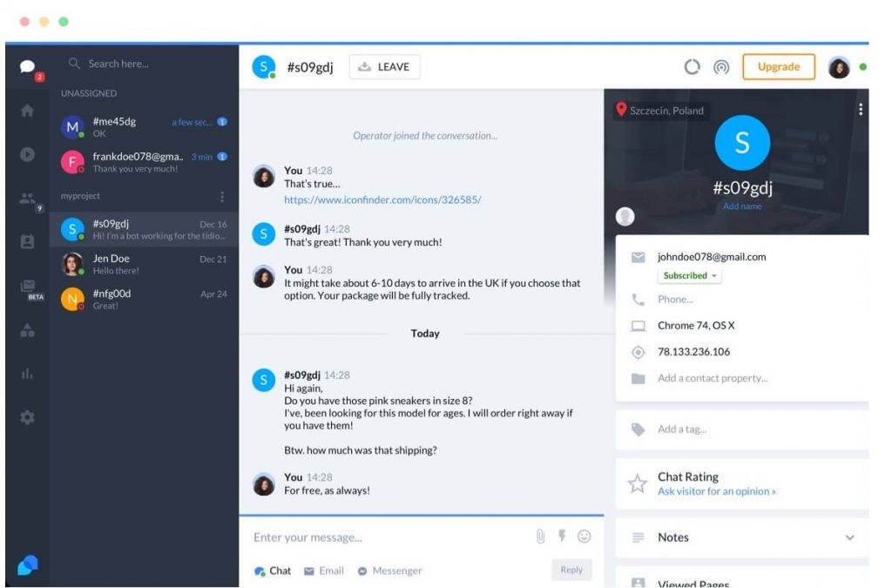Viewport: 892px width, 588px height.
Task: Attach a file with the paperclip icon
Action: tap(539, 537)
